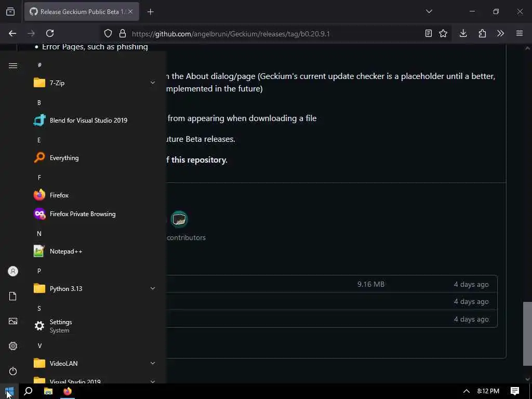Click the # letter header

[x=39, y=65]
